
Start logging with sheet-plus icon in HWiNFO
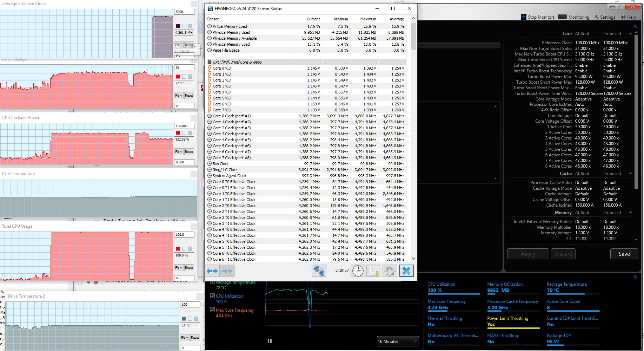click(x=374, y=271)
